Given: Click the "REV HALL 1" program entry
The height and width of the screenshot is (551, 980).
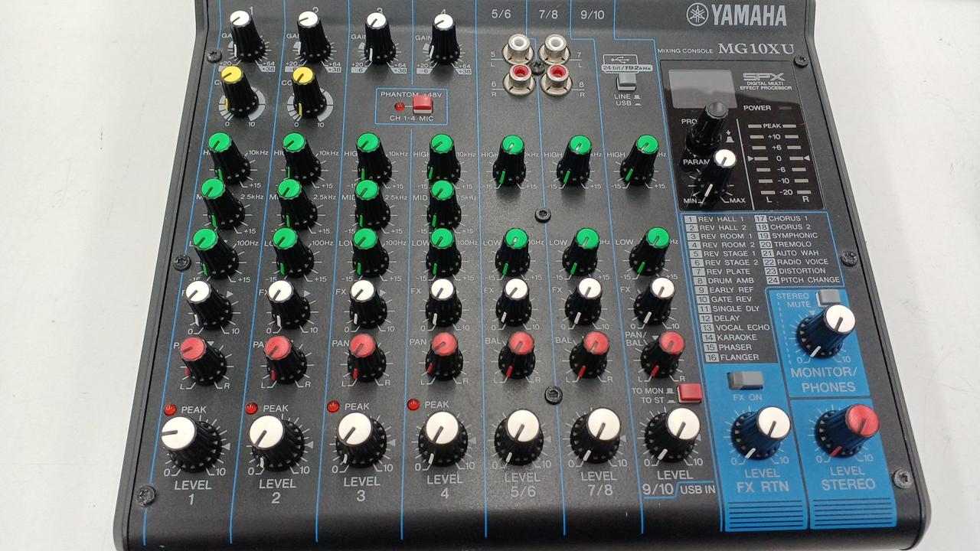Looking at the screenshot, I should click(x=715, y=220).
